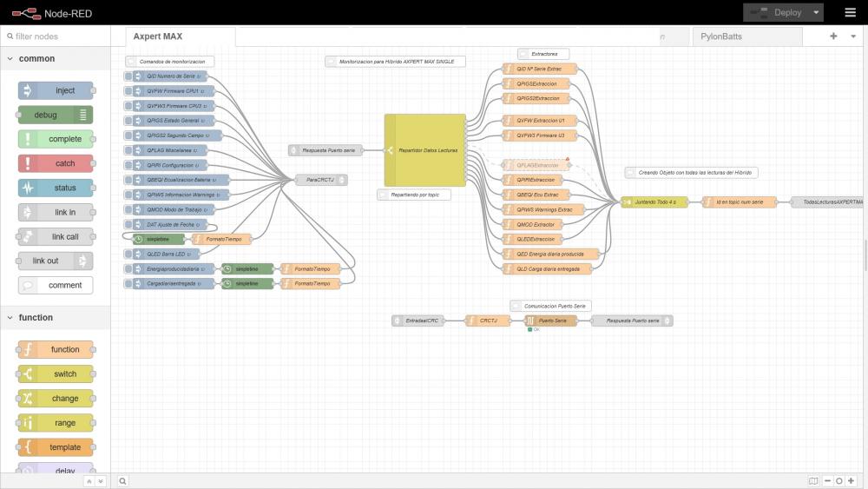Open the Node-RED main hamburger menu
The width and height of the screenshot is (868, 489).
[x=851, y=12]
